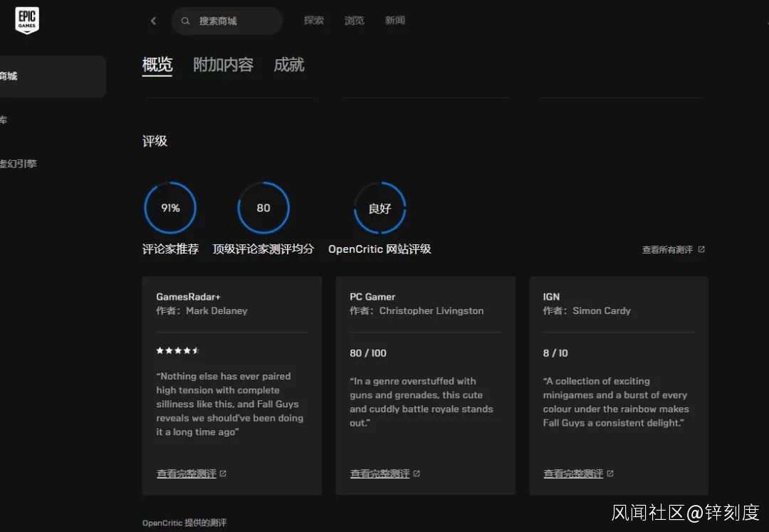Click the search magnifier icon
Screen dimensions: 769x532
coord(185,21)
